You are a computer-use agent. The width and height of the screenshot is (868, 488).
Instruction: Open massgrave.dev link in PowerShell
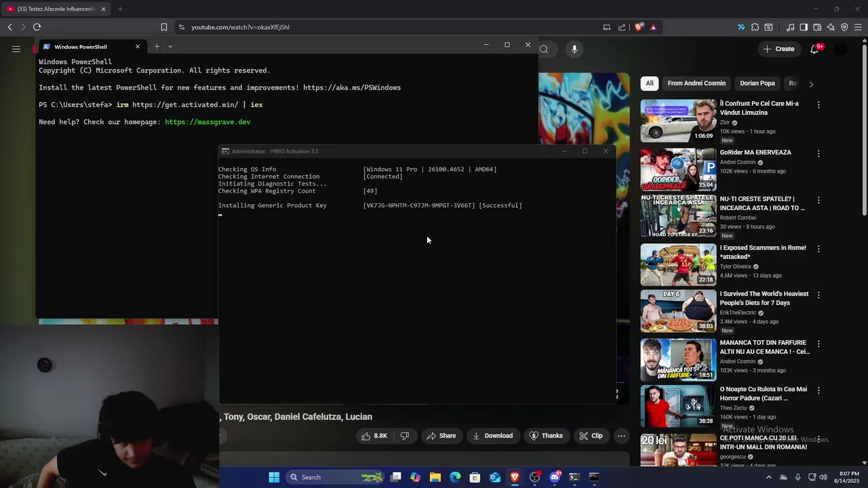coord(208,122)
